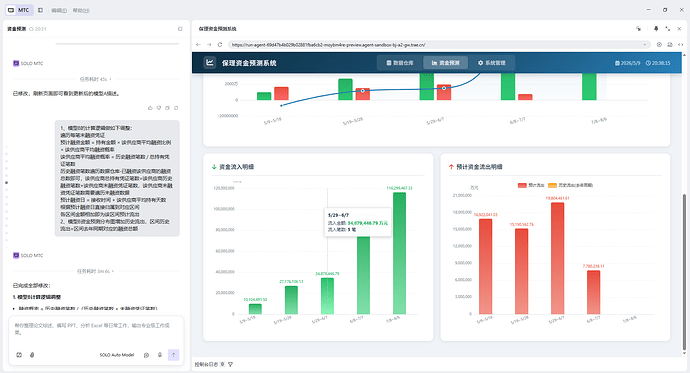Click the preview page vertical scrollbar thumb
Viewport: 690px width, 373px height.
tap(684, 272)
